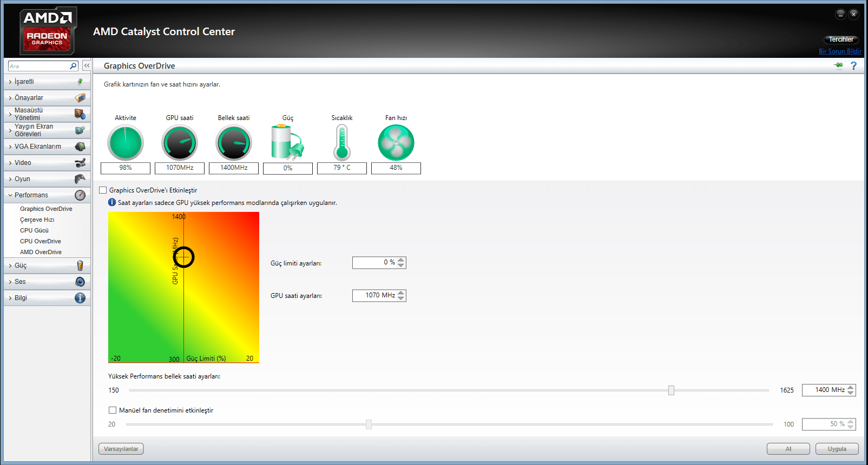Click the Uygula apply button
This screenshot has width=868, height=465.
point(837,449)
